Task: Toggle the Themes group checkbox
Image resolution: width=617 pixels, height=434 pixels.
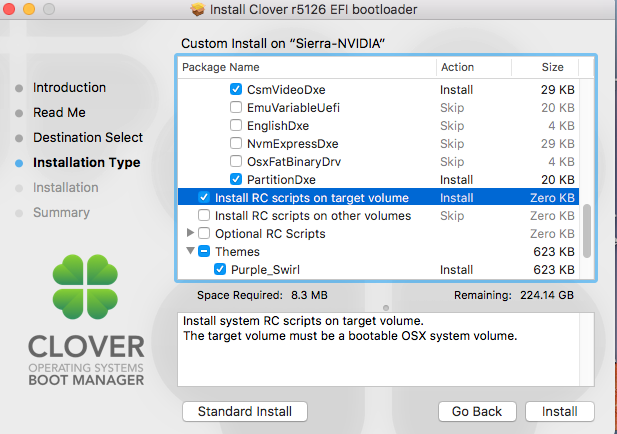Action: [204, 251]
